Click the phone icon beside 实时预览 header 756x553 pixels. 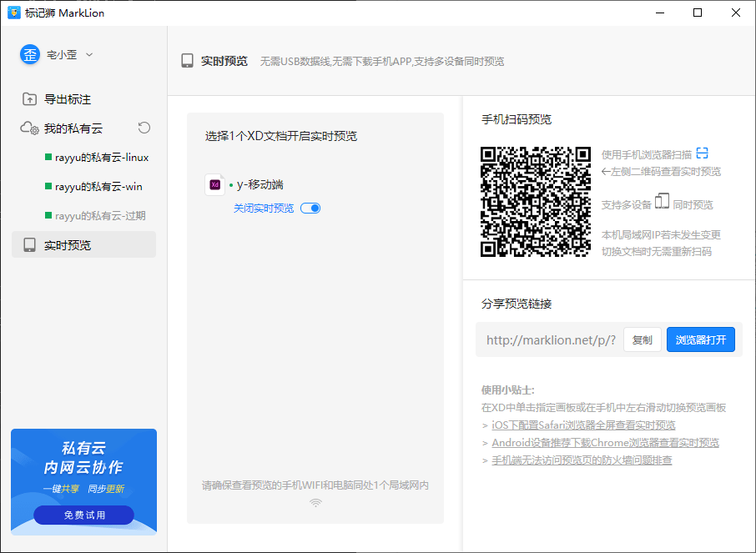pyautogui.click(x=188, y=61)
